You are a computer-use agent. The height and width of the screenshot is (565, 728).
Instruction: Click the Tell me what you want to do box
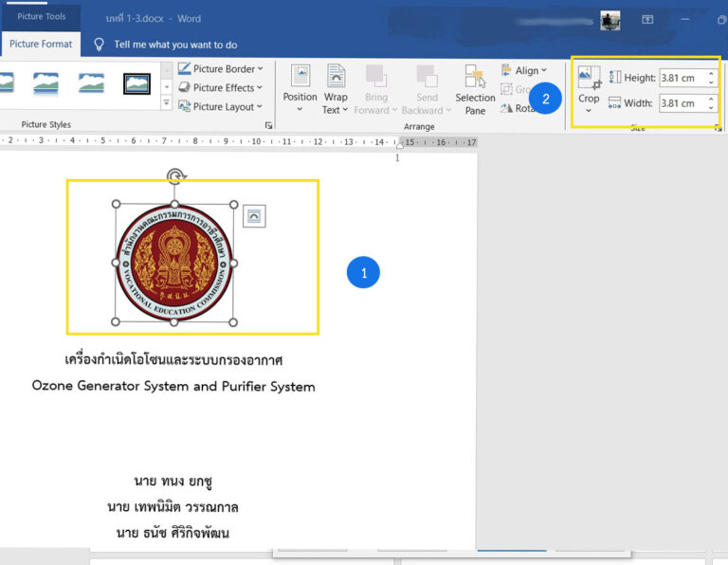(x=175, y=45)
